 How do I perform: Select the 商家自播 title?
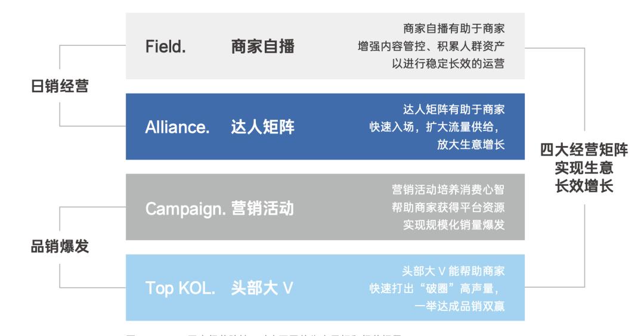click(x=262, y=46)
